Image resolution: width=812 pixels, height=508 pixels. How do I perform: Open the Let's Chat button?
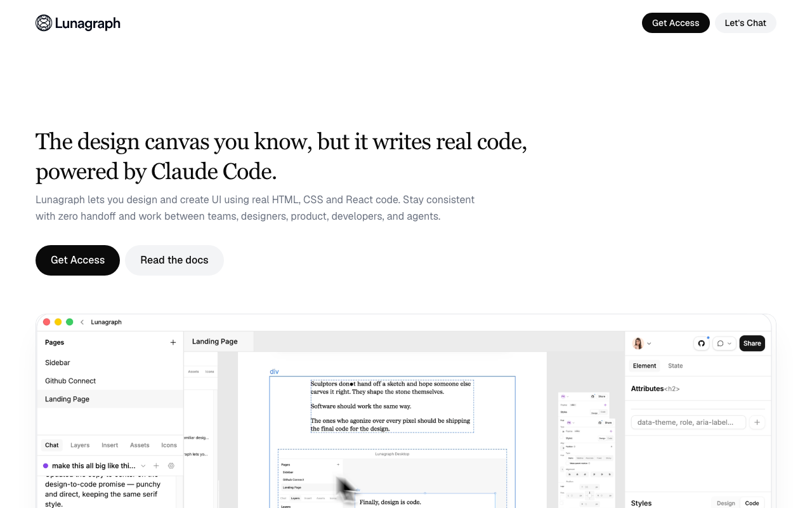(x=745, y=23)
